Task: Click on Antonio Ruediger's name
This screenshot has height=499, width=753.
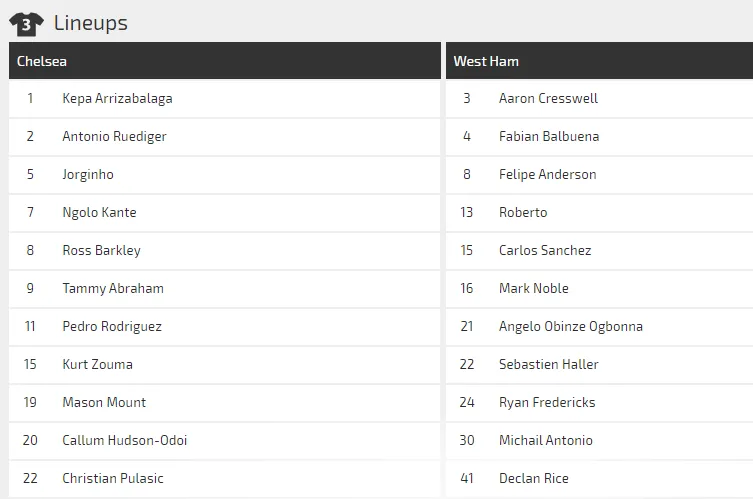Action: pos(114,136)
